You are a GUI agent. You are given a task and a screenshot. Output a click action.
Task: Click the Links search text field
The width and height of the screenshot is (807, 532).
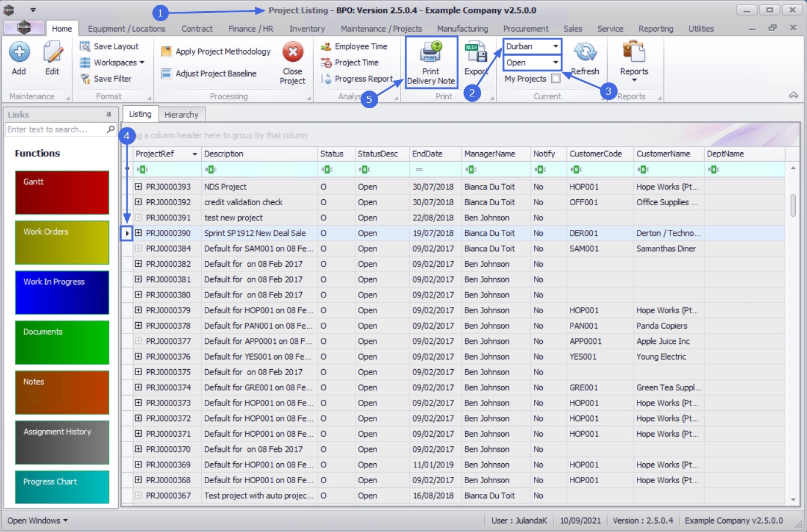pyautogui.click(x=56, y=129)
